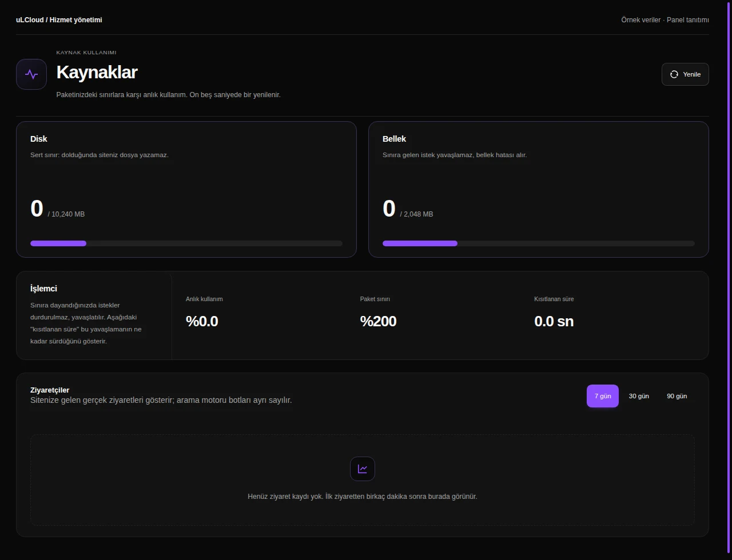The image size is (732, 560).
Task: Click the Kaynaklar pulse activity icon
Action: coord(31,74)
